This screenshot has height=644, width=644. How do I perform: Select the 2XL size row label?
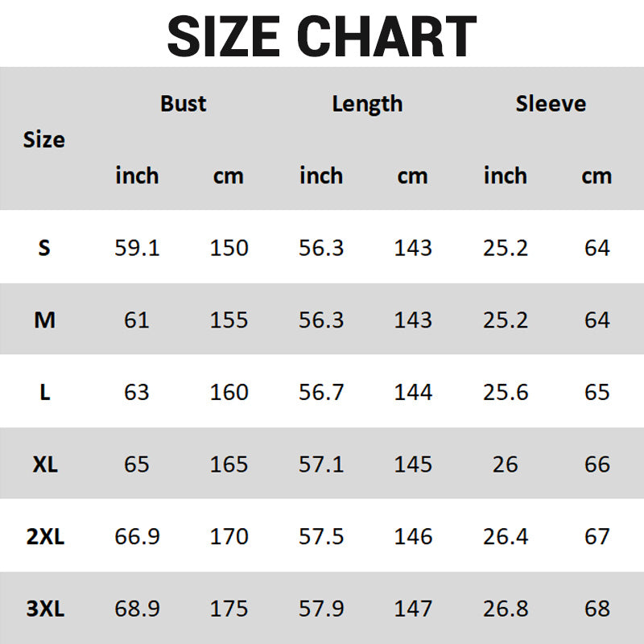(44, 537)
